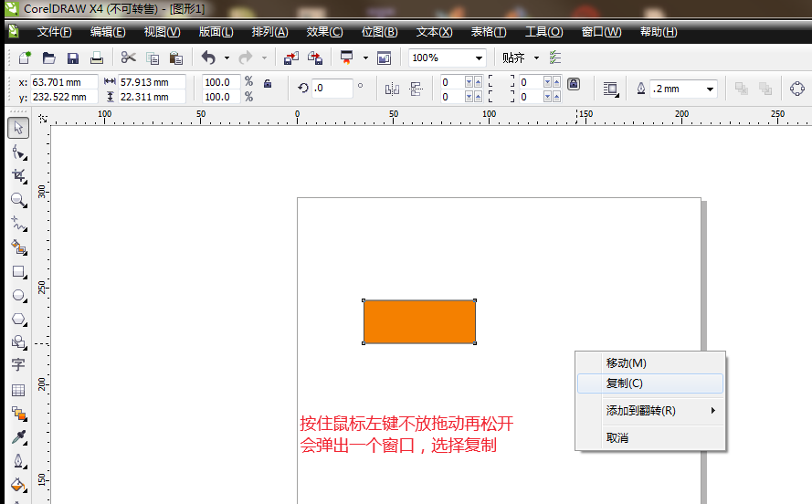Select the Pick tool in toolbox
This screenshot has width=812, height=504.
(x=18, y=128)
